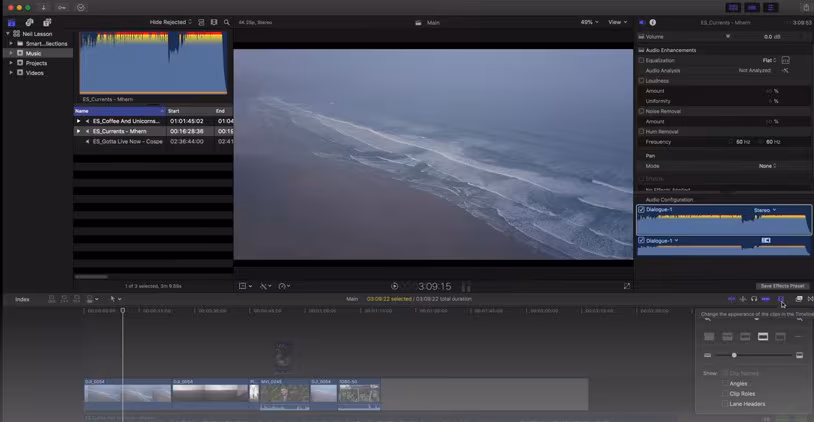Enable the Loudness checkbox
The image size is (814, 422).
(641, 80)
